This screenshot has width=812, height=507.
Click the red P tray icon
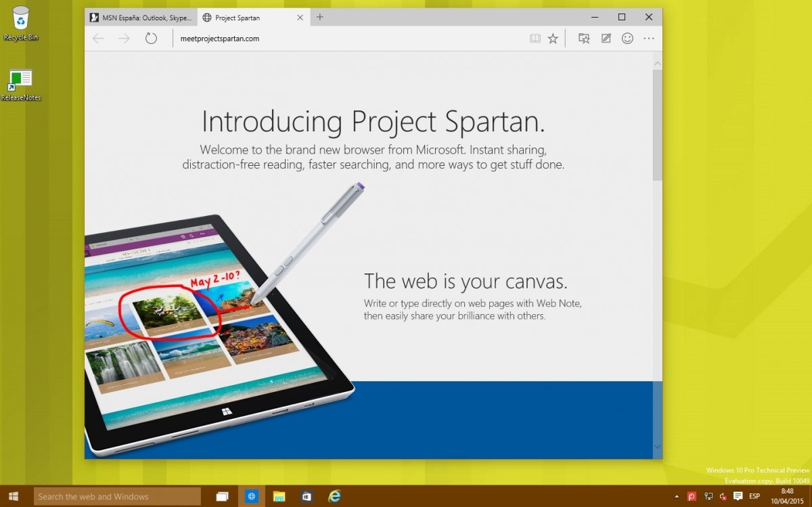click(x=692, y=496)
